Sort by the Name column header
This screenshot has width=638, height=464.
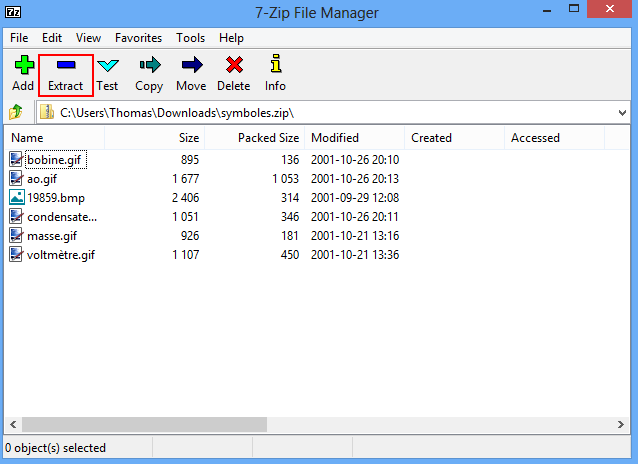55,138
